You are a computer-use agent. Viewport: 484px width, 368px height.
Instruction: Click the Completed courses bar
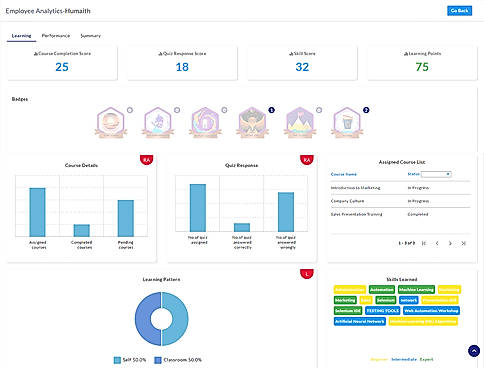coord(82,231)
